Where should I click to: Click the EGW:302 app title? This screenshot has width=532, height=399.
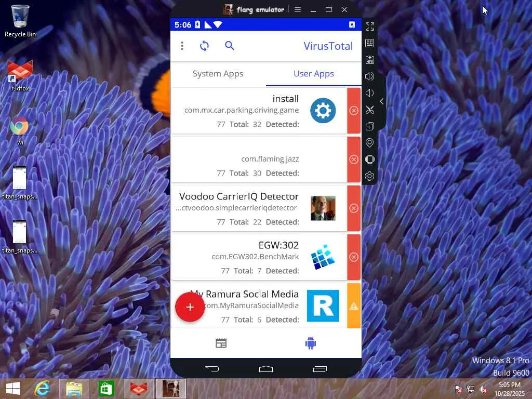tap(278, 245)
